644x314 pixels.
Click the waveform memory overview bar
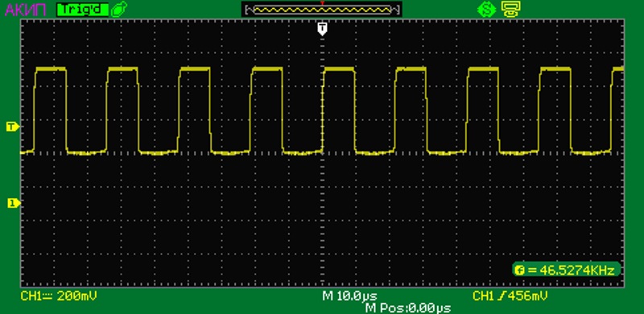click(x=321, y=10)
